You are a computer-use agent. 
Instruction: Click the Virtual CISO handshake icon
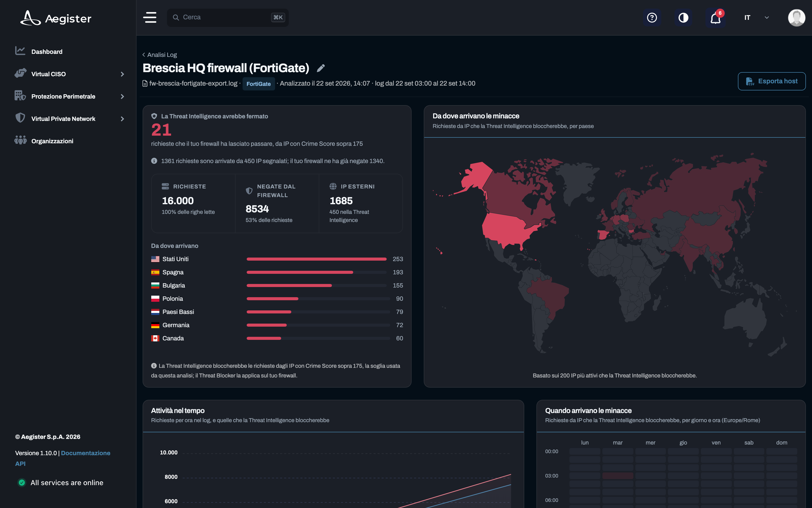pyautogui.click(x=20, y=73)
